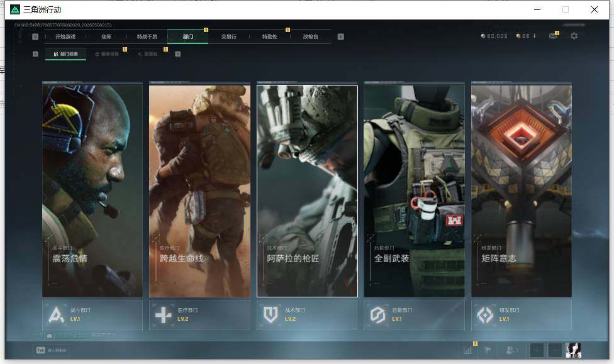This screenshot has width=614, height=364.
Task: Select the 医疗部门 LV.2 label
Action: [187, 314]
